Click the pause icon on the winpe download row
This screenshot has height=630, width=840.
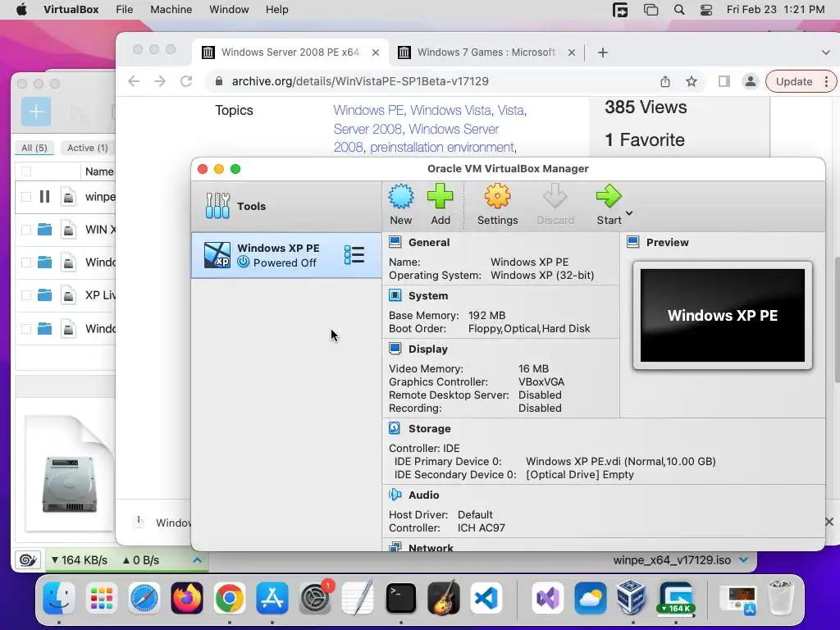(44, 197)
